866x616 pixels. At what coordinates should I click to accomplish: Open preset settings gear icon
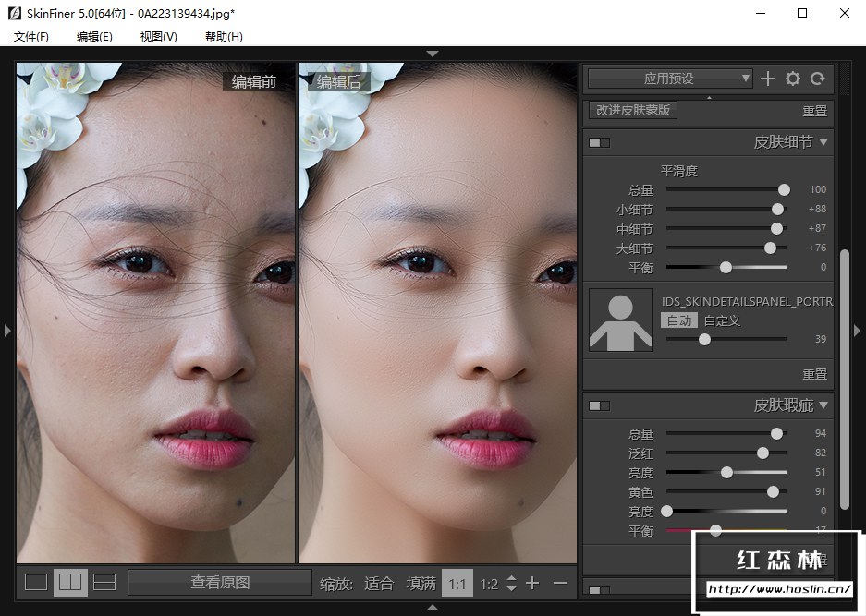(x=792, y=79)
